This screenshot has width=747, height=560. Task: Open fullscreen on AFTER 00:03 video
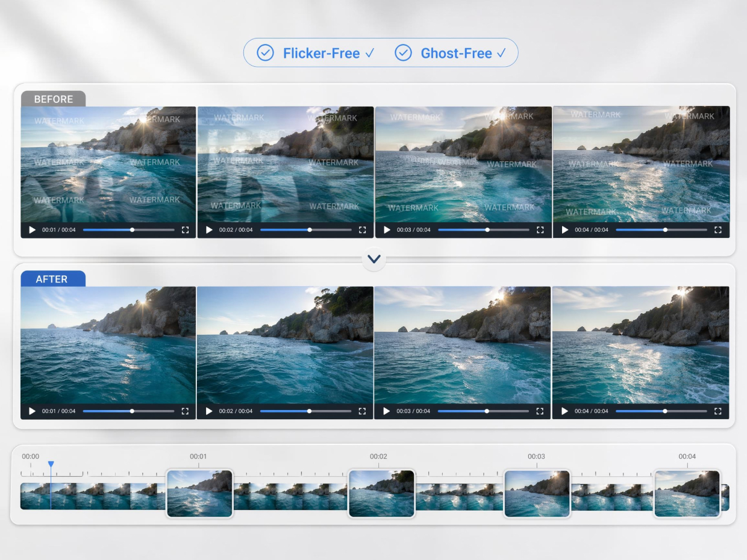click(540, 411)
